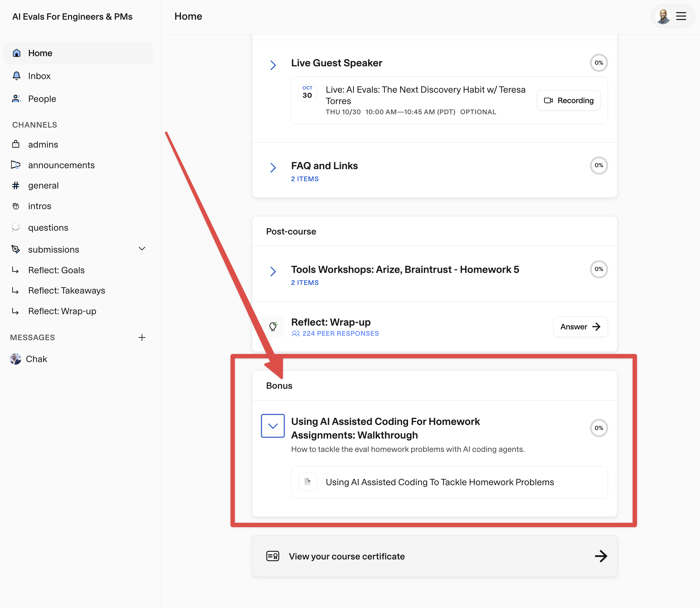Expand the FAQ and Links section
The height and width of the screenshot is (608, 700).
pyautogui.click(x=273, y=167)
